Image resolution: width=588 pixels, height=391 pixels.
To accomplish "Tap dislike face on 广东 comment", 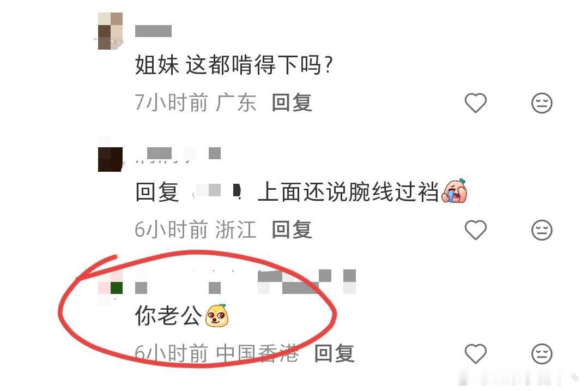I will (x=542, y=103).
